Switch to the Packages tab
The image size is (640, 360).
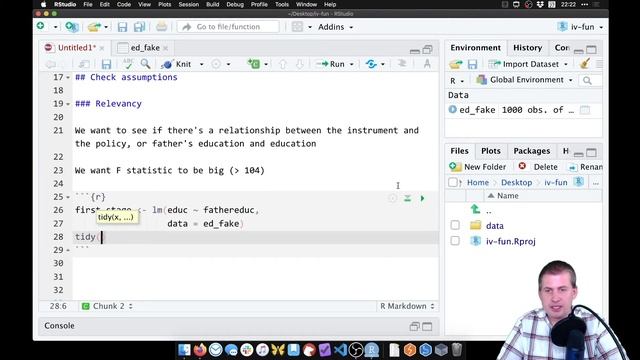point(532,151)
